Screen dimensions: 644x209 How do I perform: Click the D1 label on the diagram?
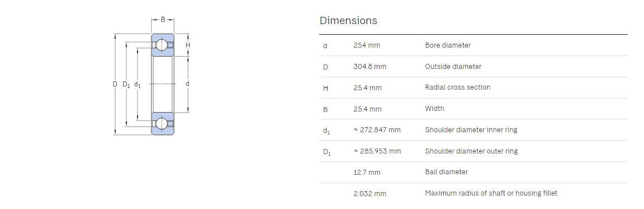(126, 85)
